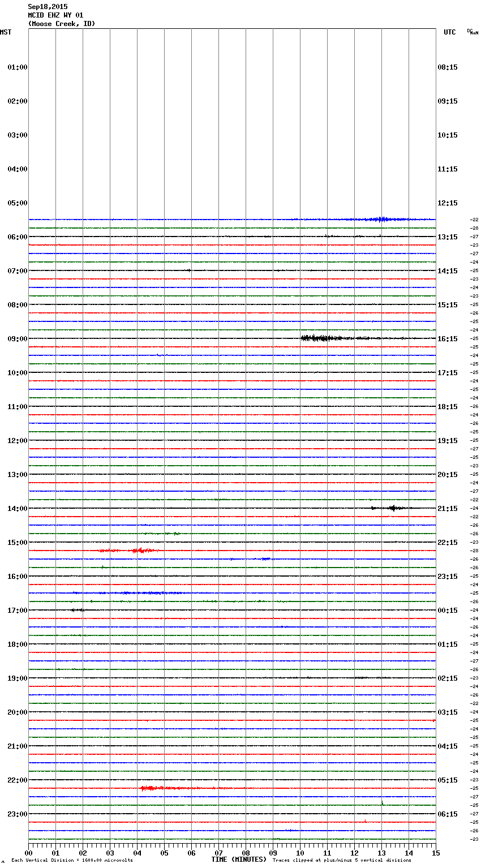Select the 23:00 MST time label

pyautogui.click(x=18, y=814)
